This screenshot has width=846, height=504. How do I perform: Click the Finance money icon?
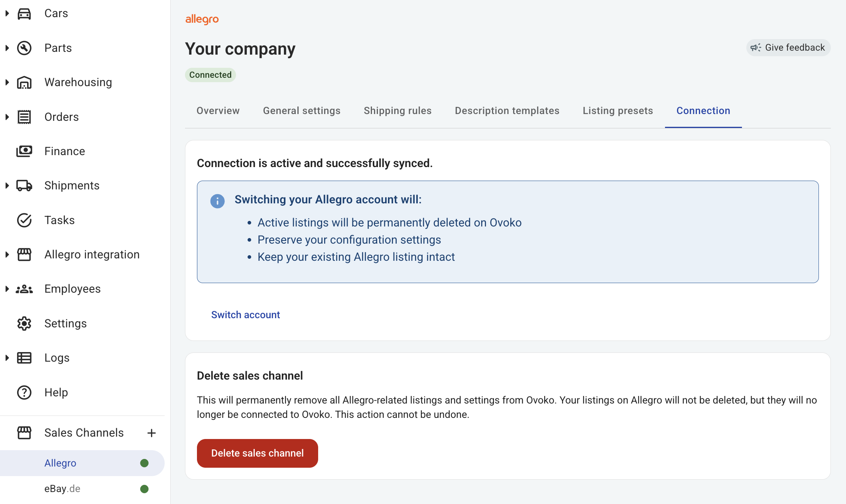[24, 151]
